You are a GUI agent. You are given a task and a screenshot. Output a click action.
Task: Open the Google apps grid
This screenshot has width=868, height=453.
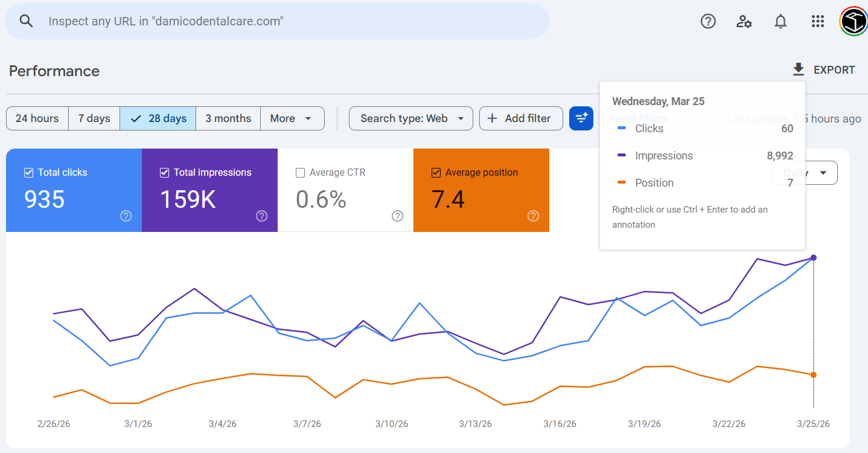818,22
